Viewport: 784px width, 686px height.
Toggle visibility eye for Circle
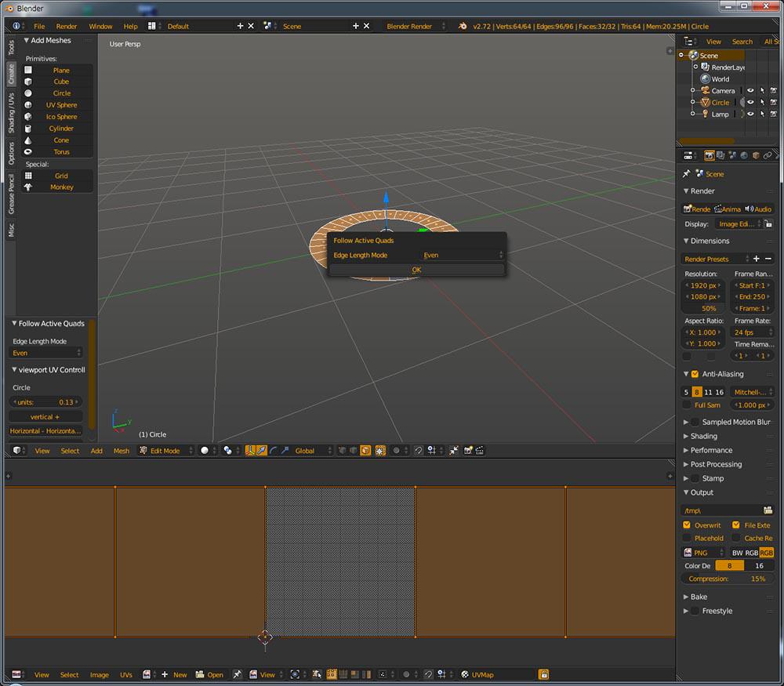point(750,102)
